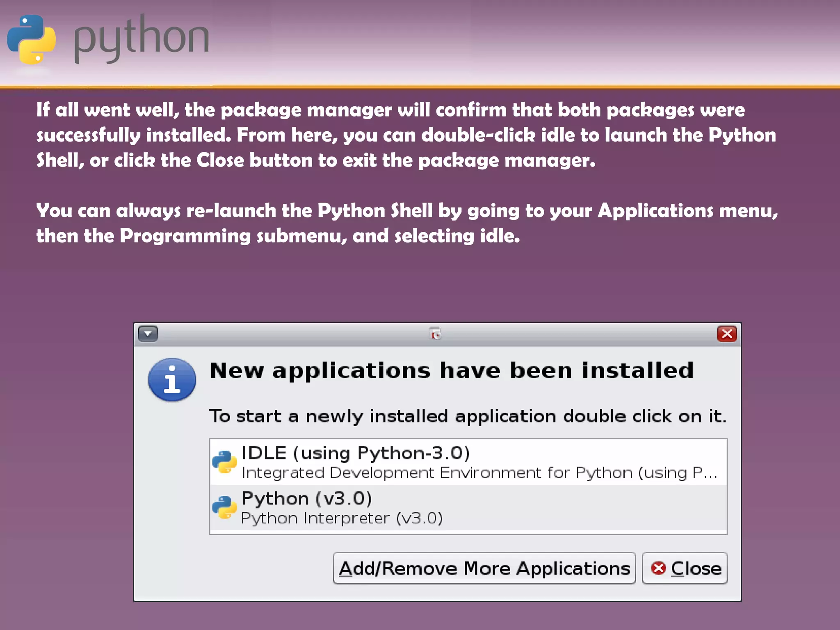Image resolution: width=840 pixels, height=630 pixels.
Task: Click the small app icon centered in dialog titlebar
Action: (436, 333)
